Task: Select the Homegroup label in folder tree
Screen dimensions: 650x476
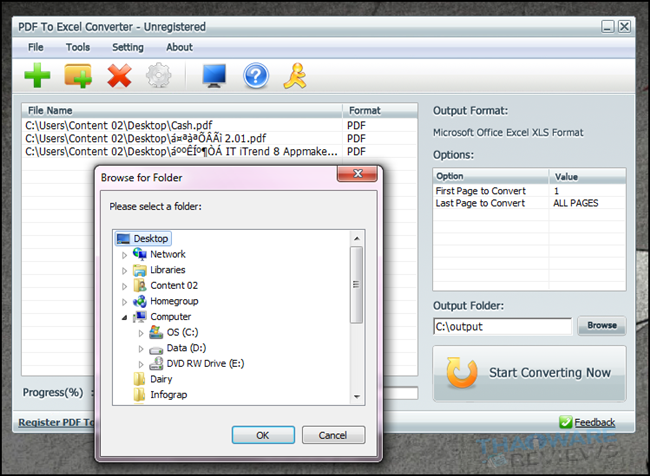Action: point(174,301)
